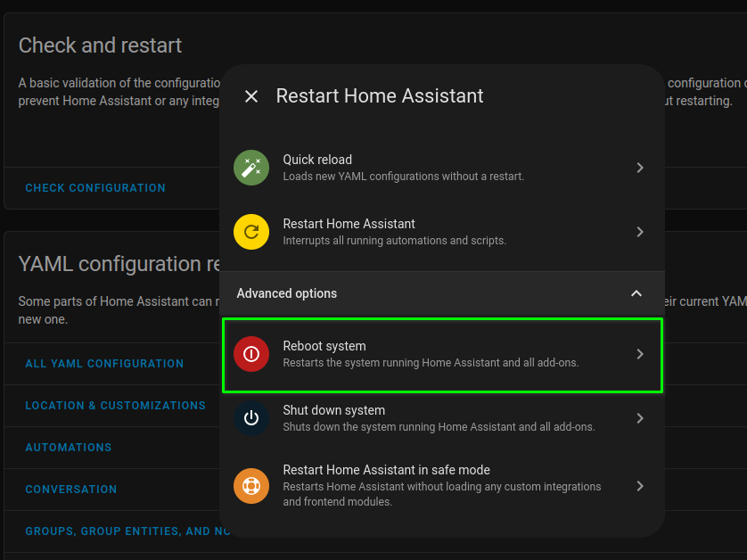747x560 pixels.
Task: Open the CONVERSATION reload link
Action: tap(71, 490)
